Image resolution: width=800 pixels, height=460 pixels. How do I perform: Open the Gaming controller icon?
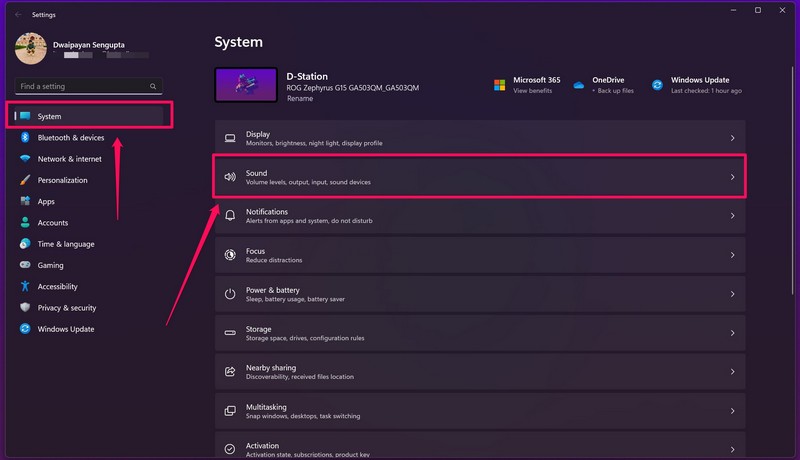25,265
